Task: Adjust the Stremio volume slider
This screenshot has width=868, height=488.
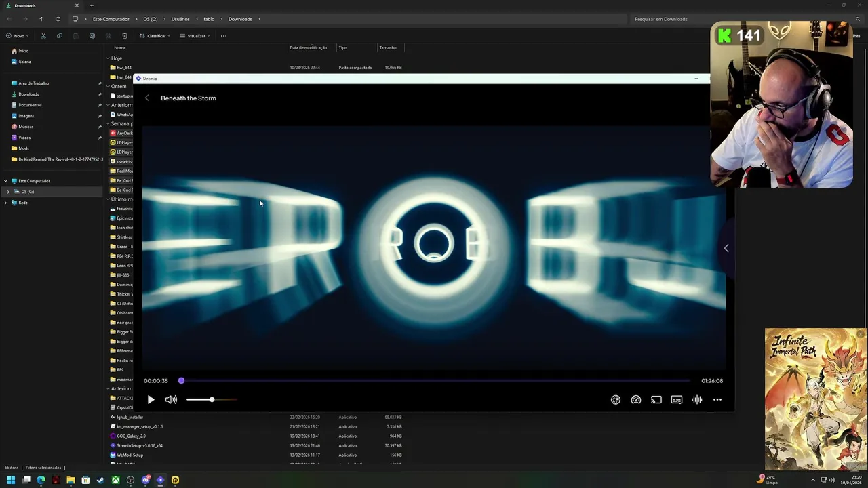Action: (x=212, y=400)
